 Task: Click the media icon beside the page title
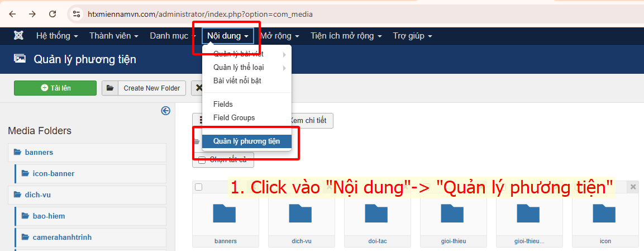point(20,59)
